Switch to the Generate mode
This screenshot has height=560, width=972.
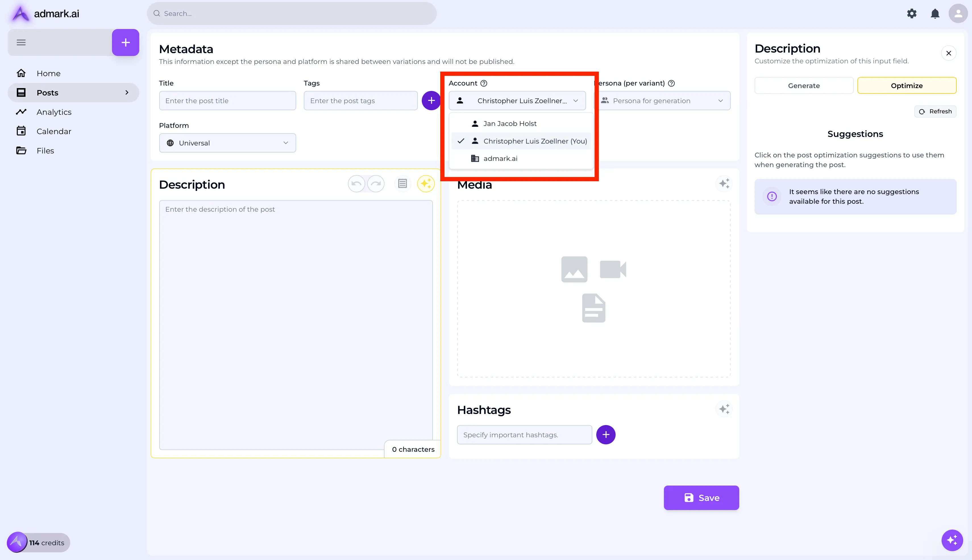click(x=803, y=86)
